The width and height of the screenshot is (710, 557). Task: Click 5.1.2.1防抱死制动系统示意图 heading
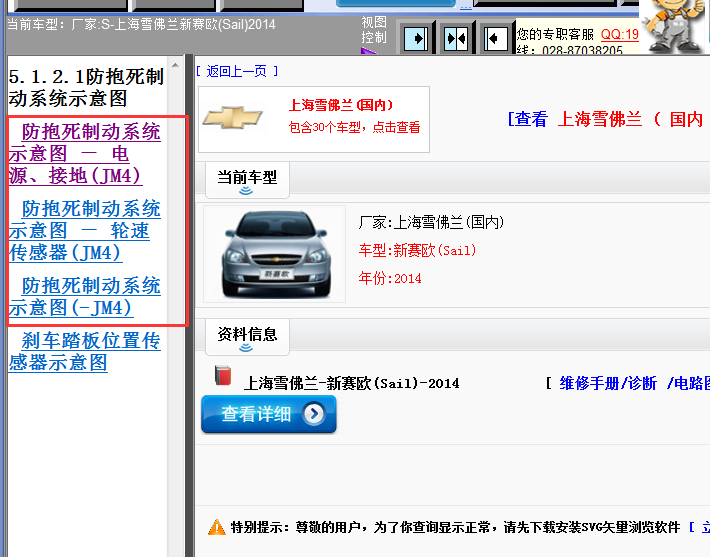(86, 87)
